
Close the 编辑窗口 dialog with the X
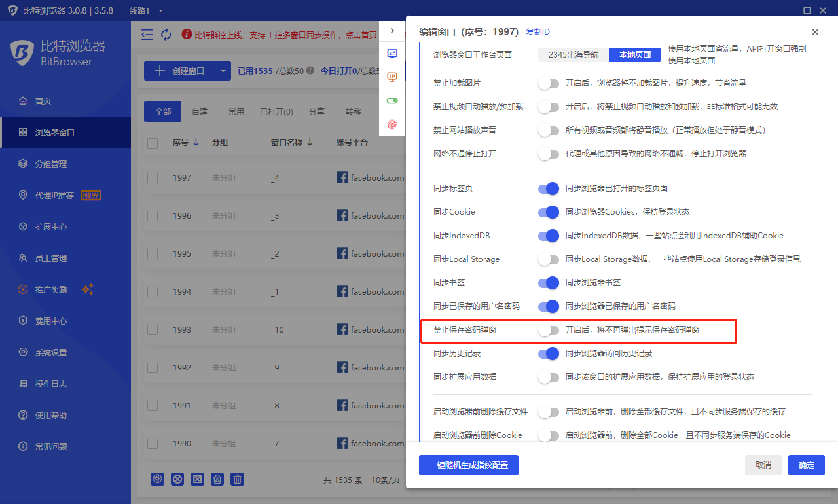(x=815, y=32)
